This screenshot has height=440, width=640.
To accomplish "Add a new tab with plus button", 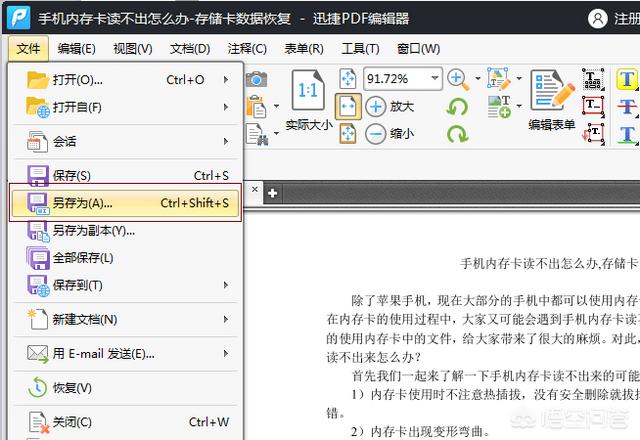I will [273, 193].
